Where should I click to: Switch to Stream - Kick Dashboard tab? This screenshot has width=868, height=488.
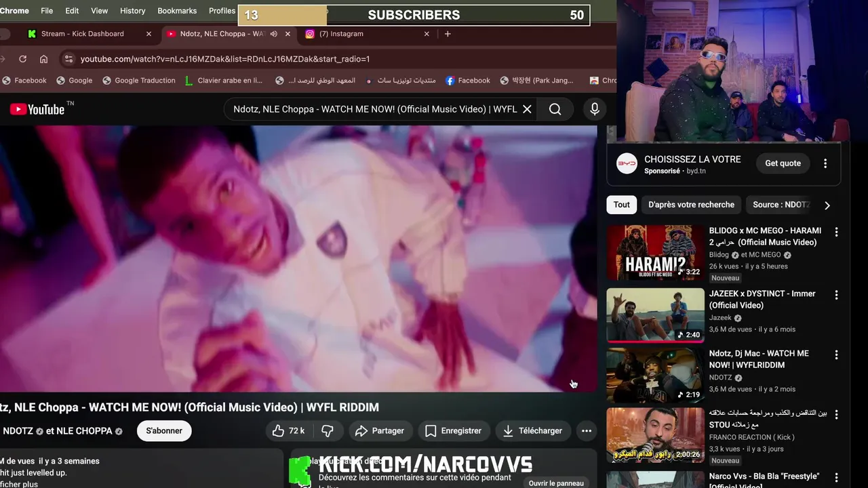pyautogui.click(x=83, y=34)
